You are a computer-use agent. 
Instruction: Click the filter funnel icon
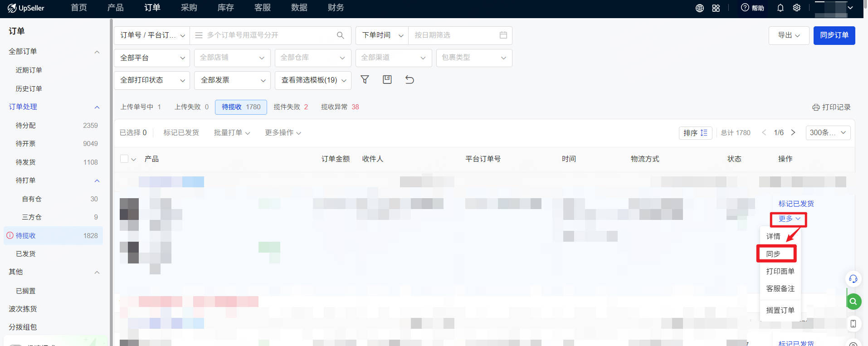click(365, 80)
